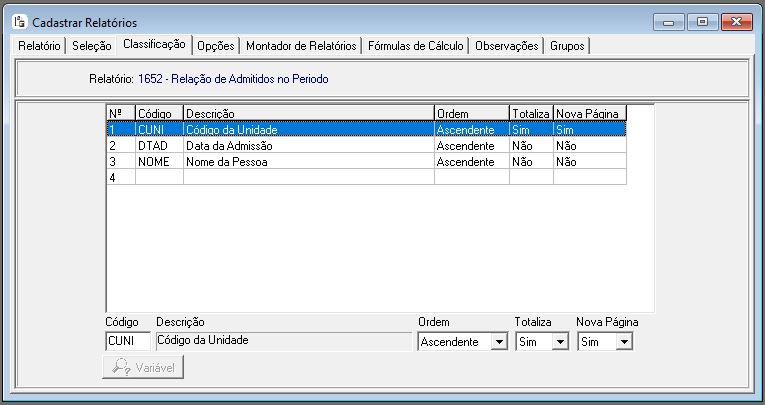This screenshot has height=405, width=765.
Task: Switch to Fórmulas de Cálculo tab
Action: coord(415,46)
